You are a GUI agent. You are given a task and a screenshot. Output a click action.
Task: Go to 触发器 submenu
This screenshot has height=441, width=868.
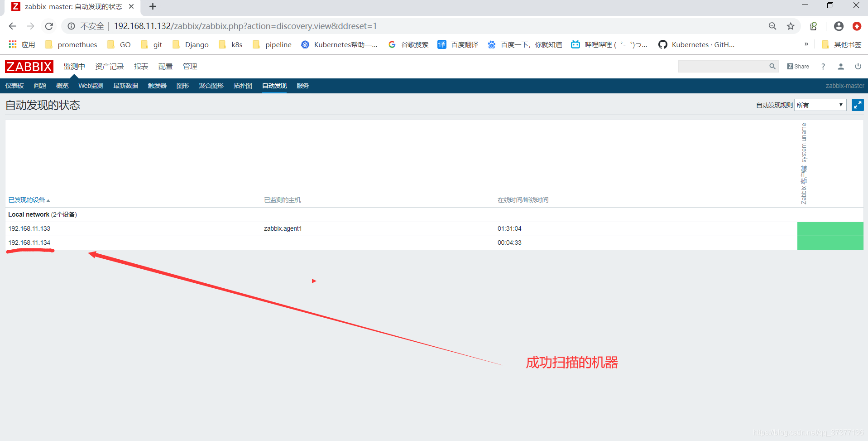click(157, 86)
